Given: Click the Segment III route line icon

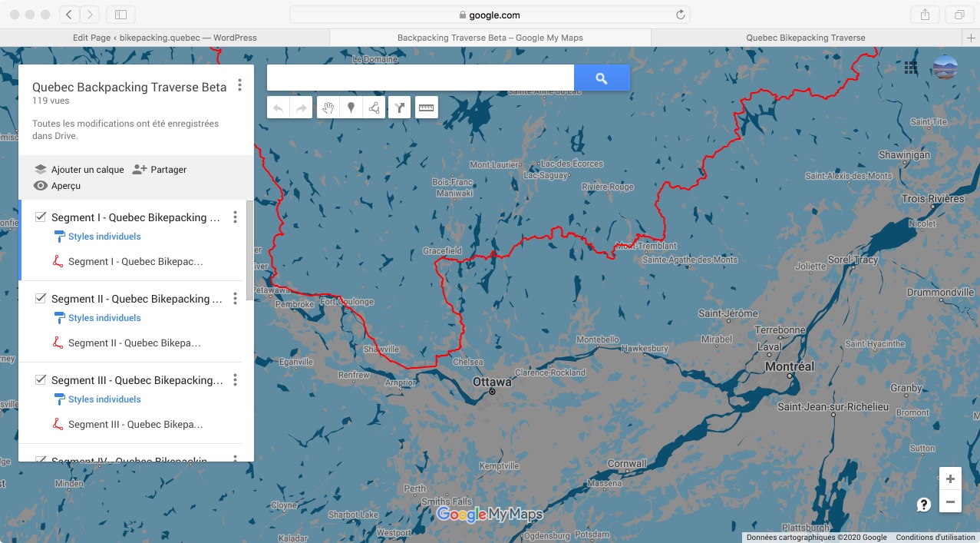Looking at the screenshot, I should [58, 424].
